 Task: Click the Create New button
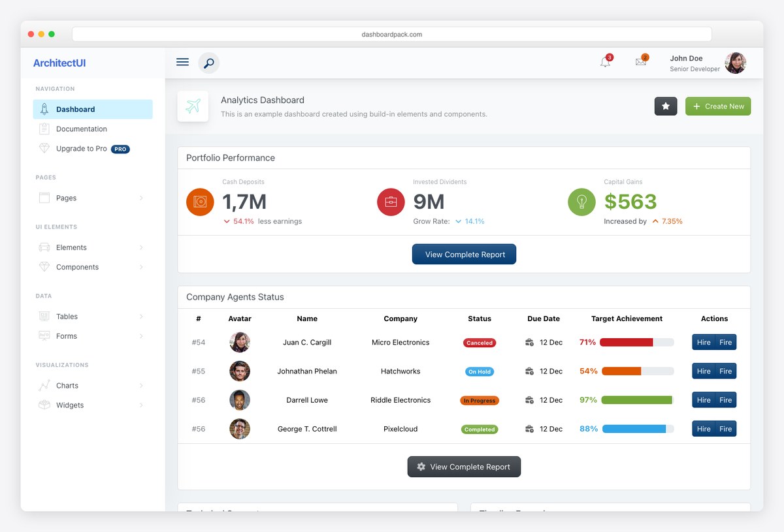[718, 106]
